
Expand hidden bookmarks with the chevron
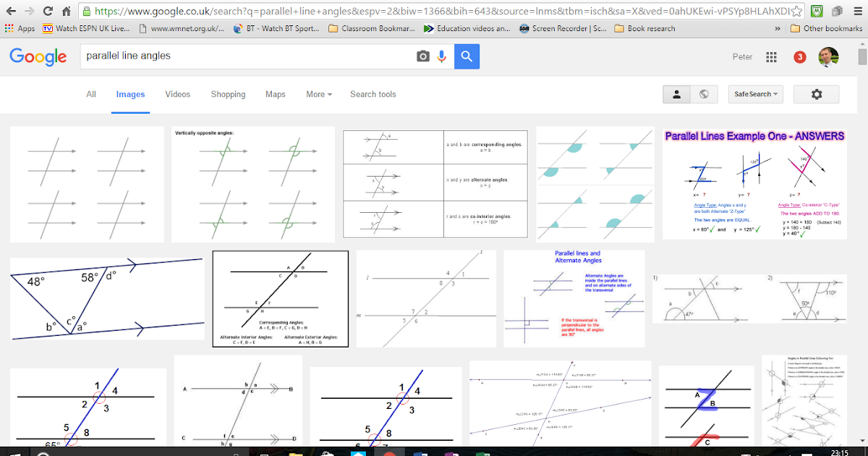coord(776,28)
